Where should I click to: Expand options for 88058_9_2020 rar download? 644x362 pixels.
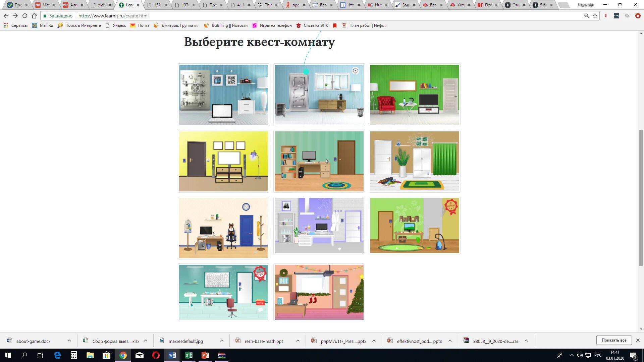[526, 341]
